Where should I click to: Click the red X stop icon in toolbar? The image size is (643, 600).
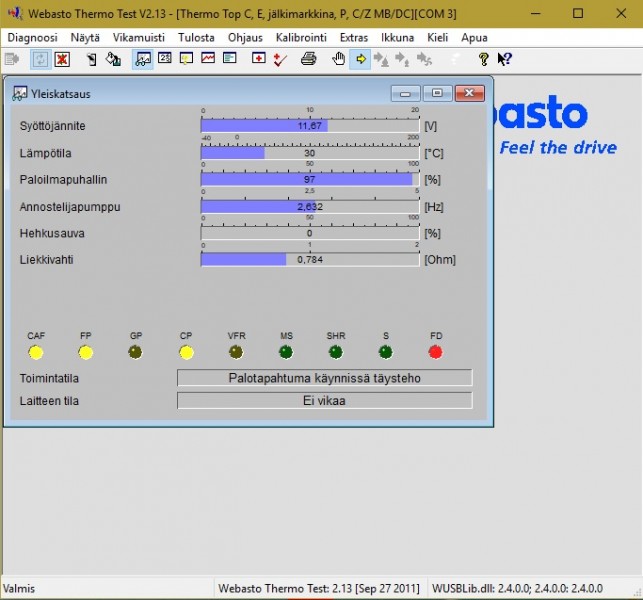tap(62, 59)
